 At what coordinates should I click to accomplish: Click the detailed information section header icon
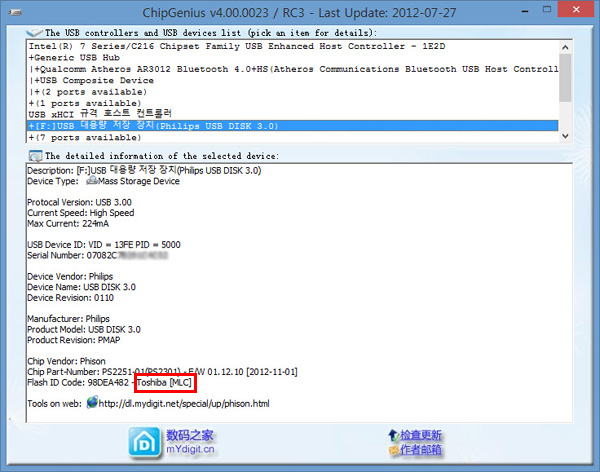point(36,156)
